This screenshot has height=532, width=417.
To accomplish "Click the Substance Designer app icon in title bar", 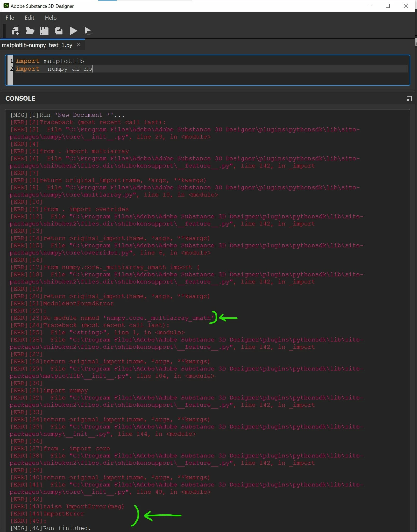I will [x=6, y=6].
